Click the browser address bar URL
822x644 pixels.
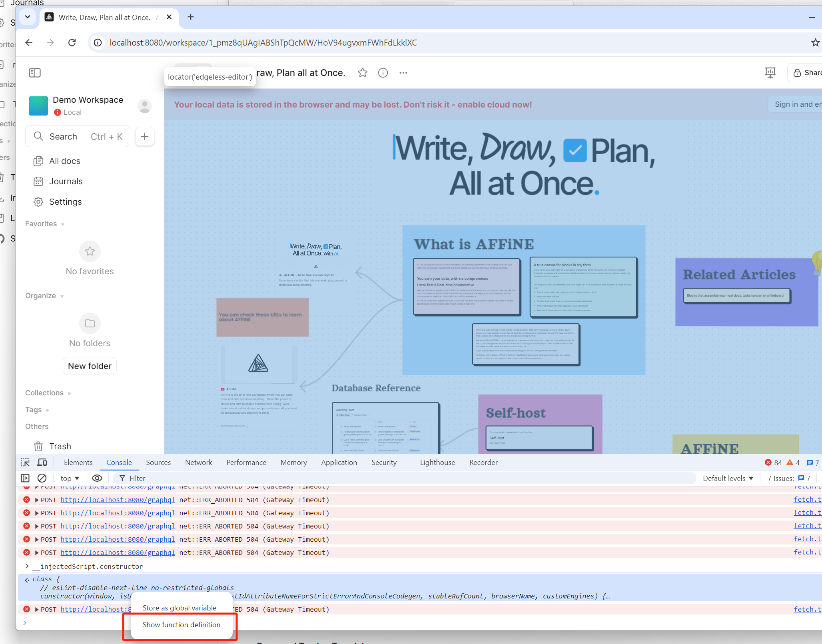tap(263, 43)
